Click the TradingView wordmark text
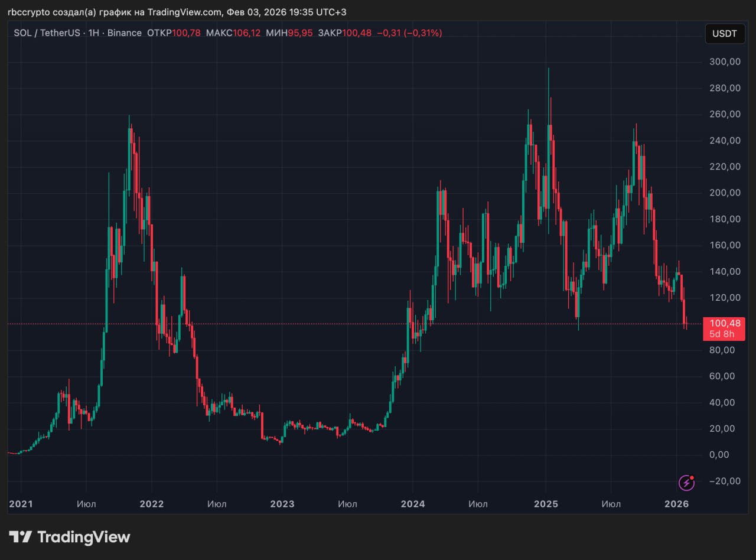The width and height of the screenshot is (756, 560). click(x=83, y=537)
